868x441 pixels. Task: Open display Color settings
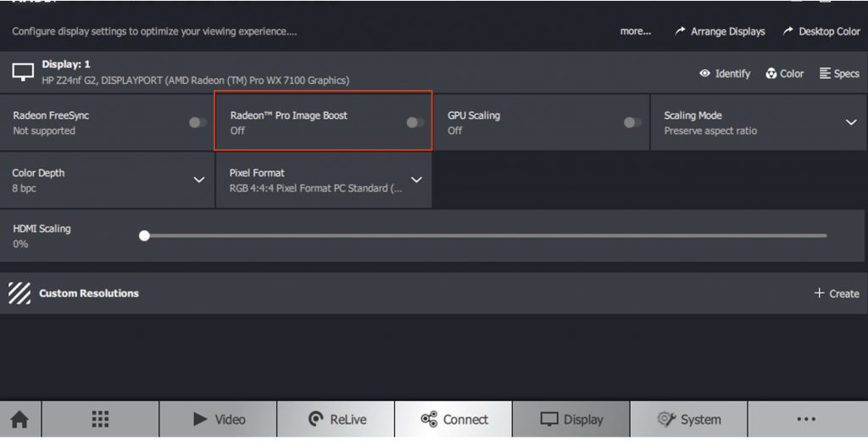click(x=785, y=74)
